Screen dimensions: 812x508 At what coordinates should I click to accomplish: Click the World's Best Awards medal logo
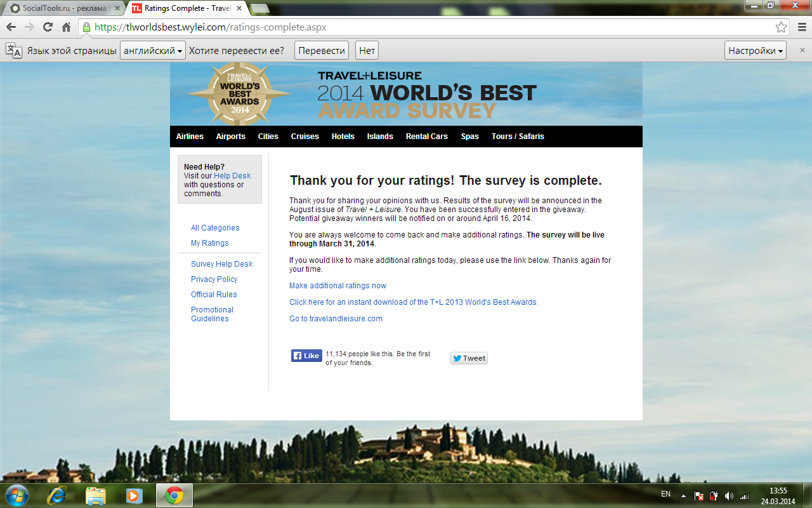pos(240,94)
